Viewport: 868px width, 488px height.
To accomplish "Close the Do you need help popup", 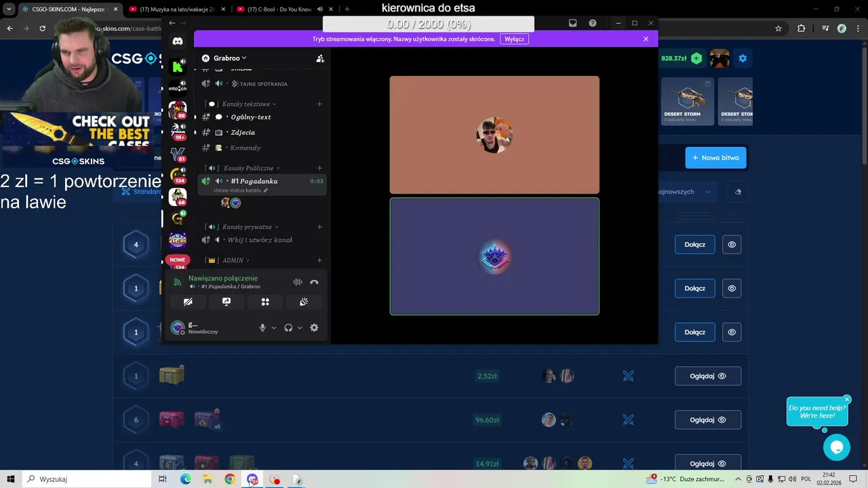I will pyautogui.click(x=847, y=399).
